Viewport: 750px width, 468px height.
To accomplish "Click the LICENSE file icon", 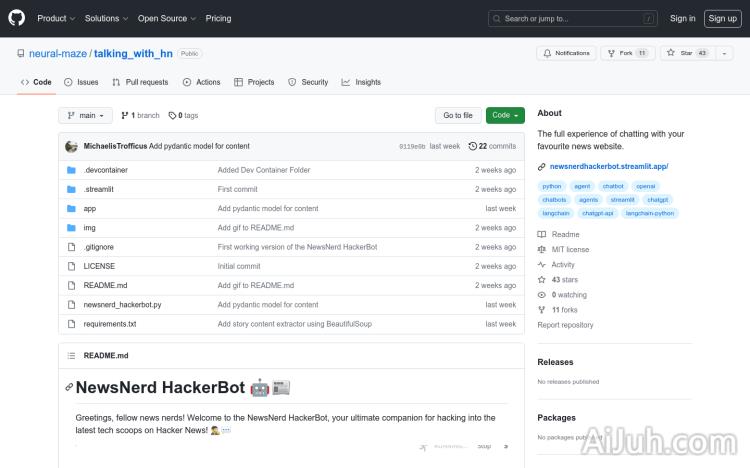I will click(71, 266).
